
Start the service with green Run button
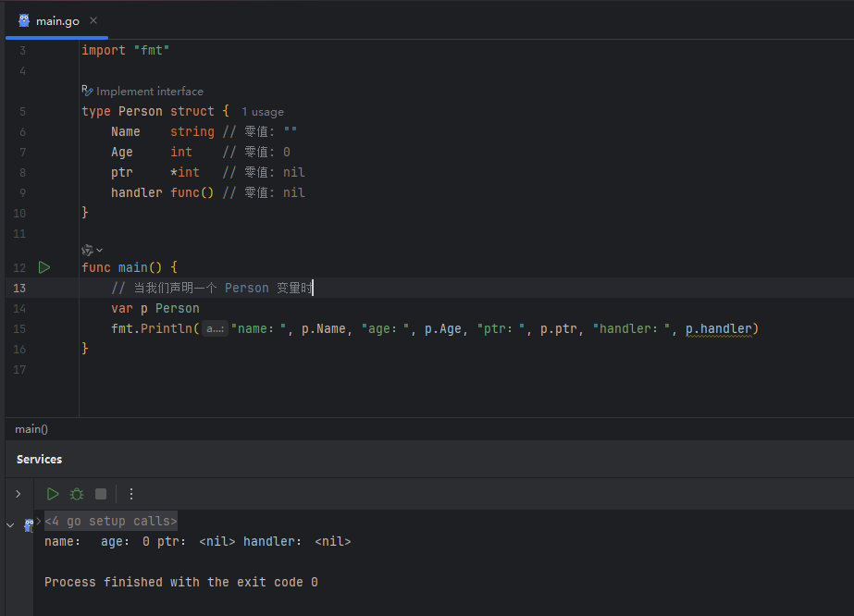click(x=53, y=494)
